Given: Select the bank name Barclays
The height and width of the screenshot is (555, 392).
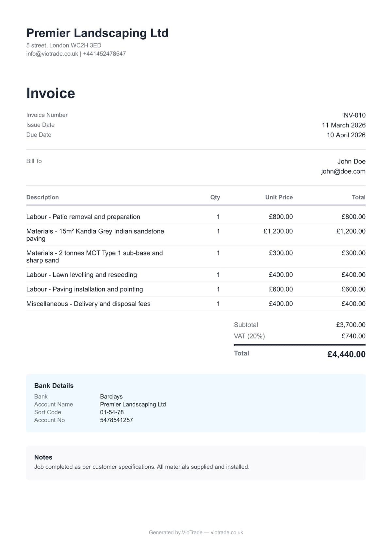Looking at the screenshot, I should pyautogui.click(x=111, y=396).
